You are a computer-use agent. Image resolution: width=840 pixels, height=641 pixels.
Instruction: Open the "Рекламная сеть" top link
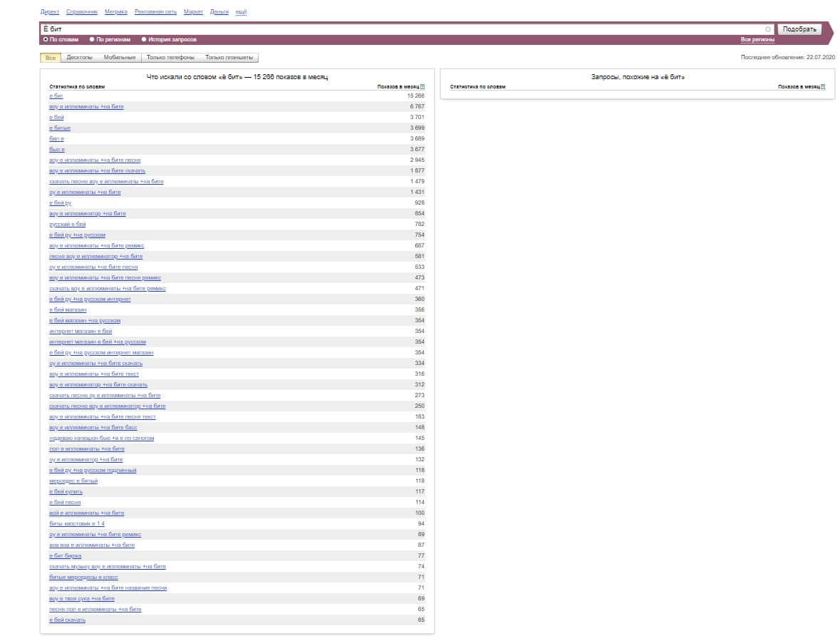click(x=155, y=12)
